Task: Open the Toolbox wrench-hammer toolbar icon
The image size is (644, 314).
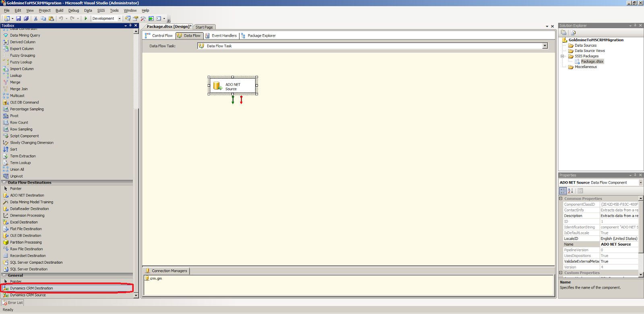Action: pos(143,19)
